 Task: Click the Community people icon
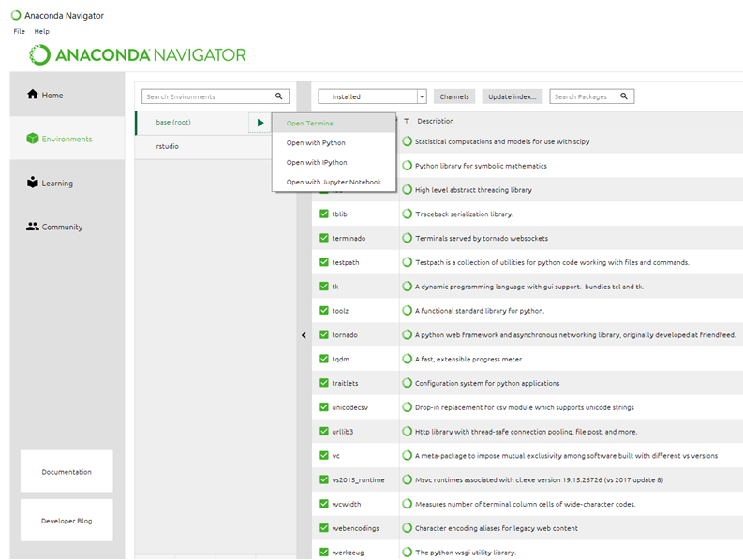pyautogui.click(x=32, y=227)
